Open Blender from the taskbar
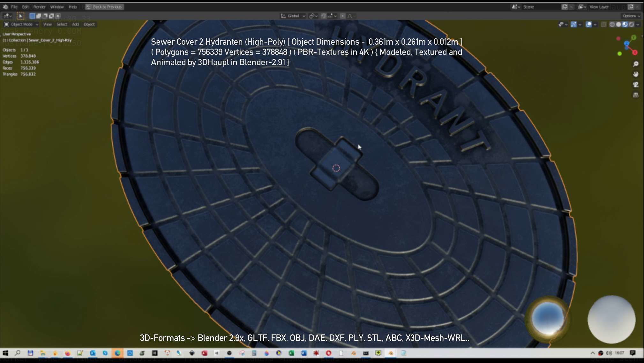The height and width of the screenshot is (363, 644). 391,353
